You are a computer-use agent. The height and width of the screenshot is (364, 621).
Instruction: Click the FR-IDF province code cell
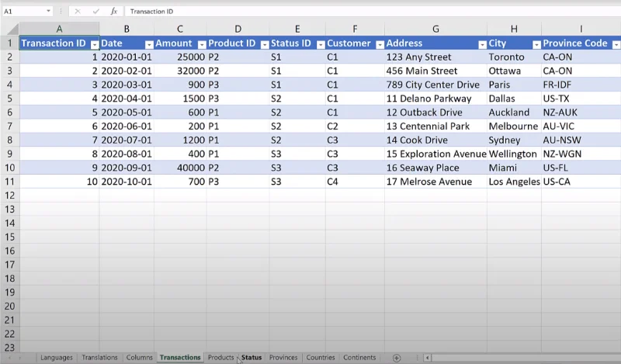pos(581,85)
